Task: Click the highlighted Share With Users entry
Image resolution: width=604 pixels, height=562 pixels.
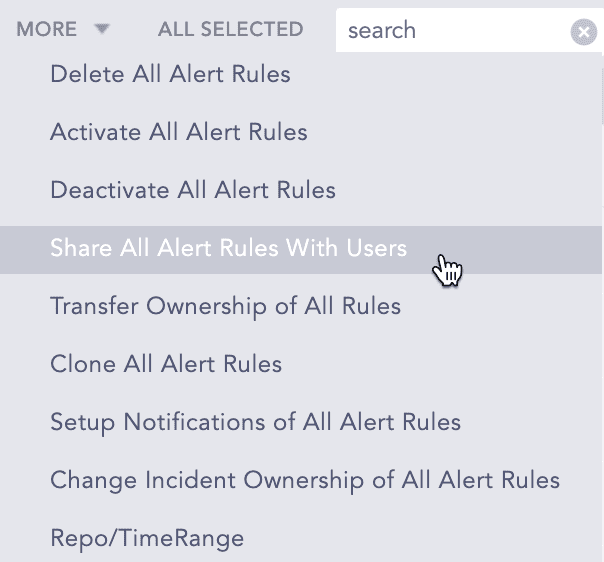Action: click(229, 248)
